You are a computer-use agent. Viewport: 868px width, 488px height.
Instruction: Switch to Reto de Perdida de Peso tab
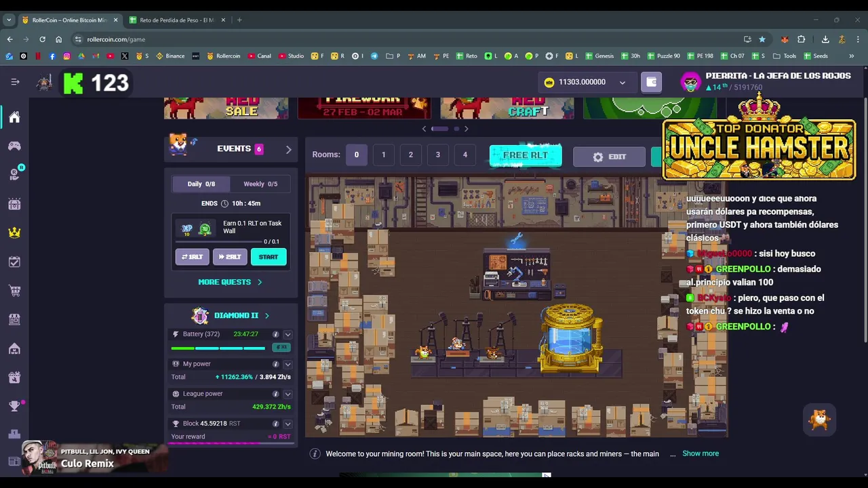pos(178,20)
